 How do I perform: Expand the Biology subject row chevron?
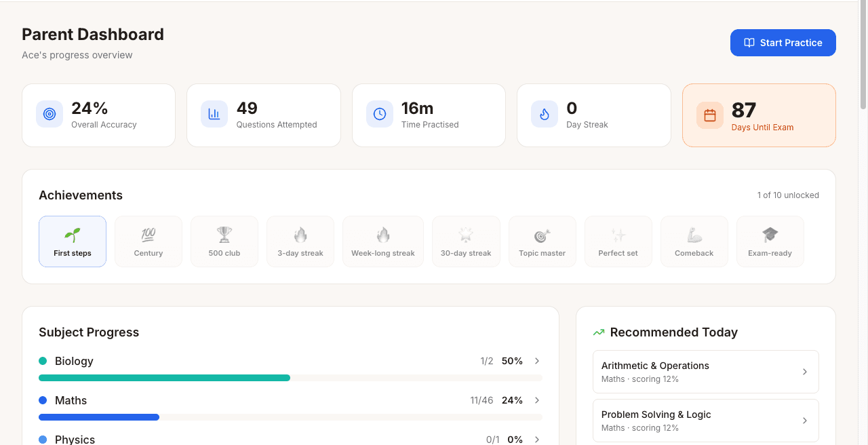(x=537, y=361)
